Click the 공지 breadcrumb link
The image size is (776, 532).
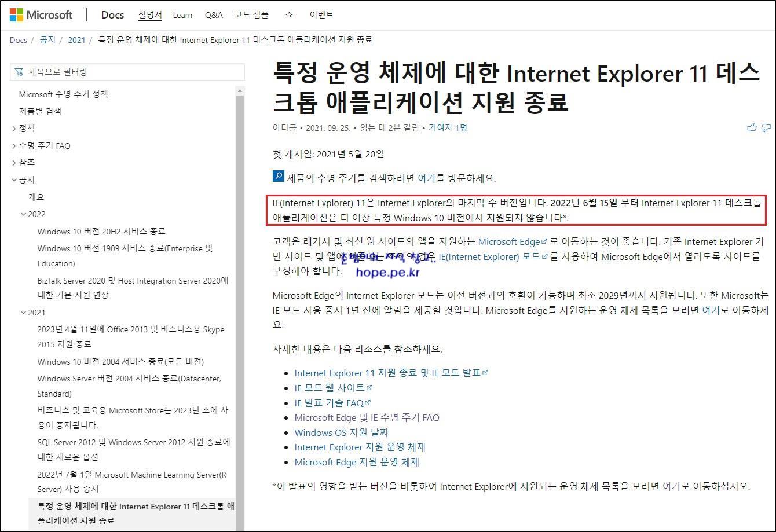[47, 40]
